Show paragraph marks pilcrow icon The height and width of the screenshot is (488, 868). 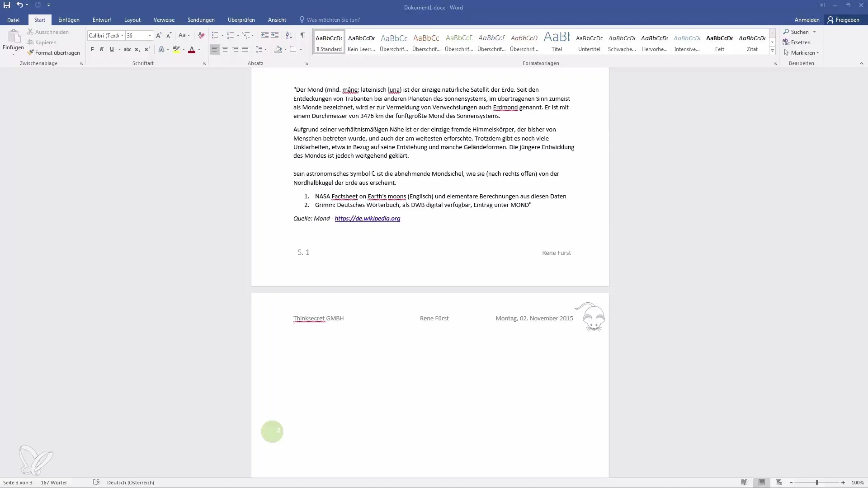(x=302, y=35)
